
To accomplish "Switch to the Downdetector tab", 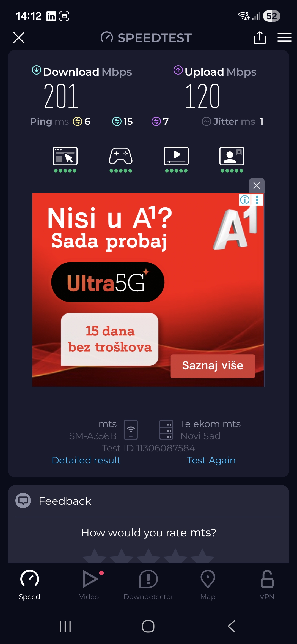I will tap(148, 585).
